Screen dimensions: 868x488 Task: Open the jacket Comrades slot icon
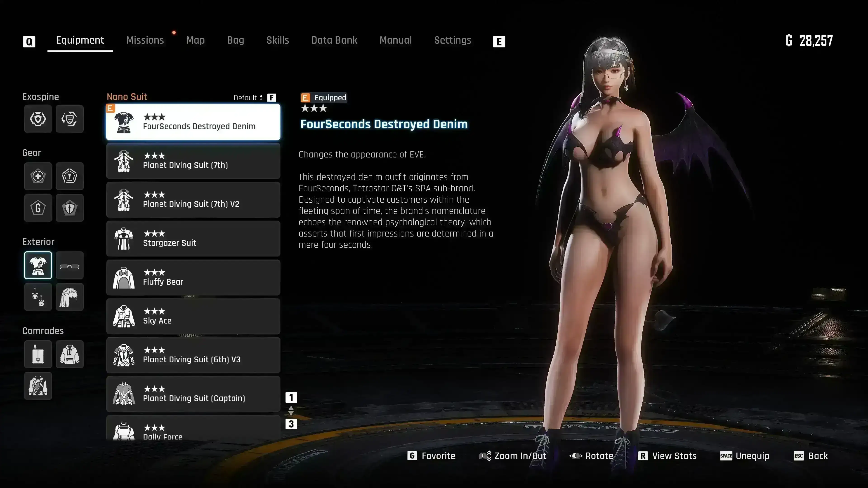38,386
